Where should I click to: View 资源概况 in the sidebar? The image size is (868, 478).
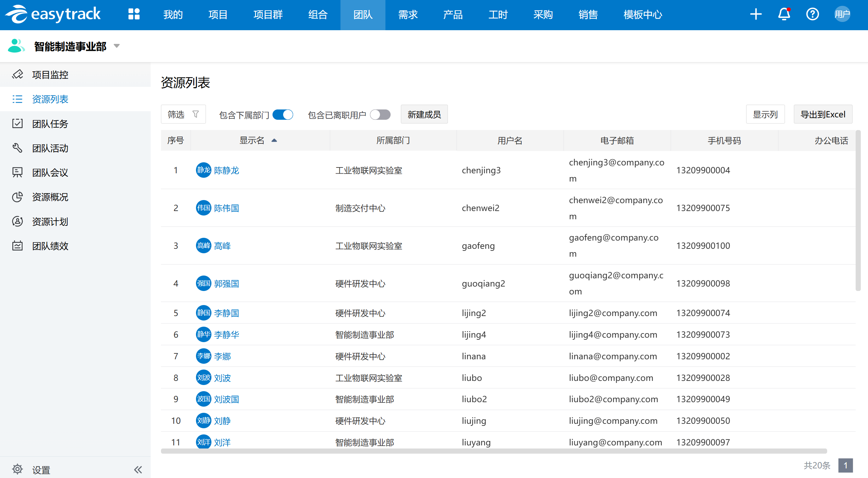[x=50, y=197]
